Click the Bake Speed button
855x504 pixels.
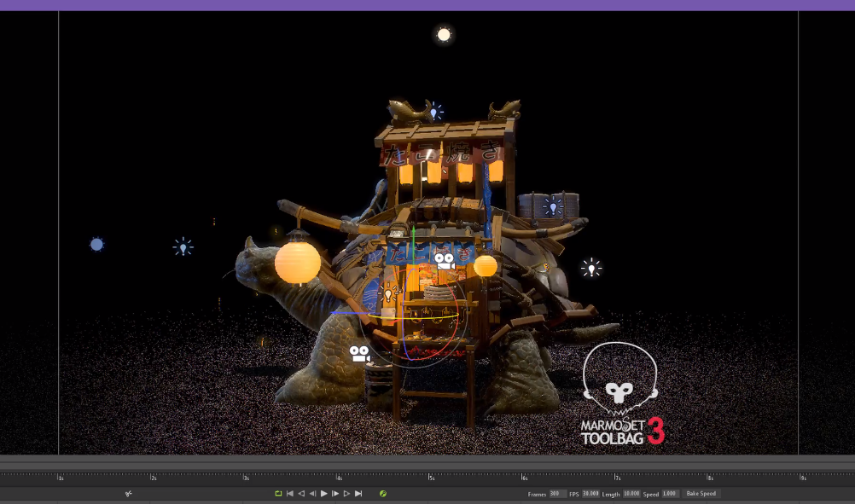[x=701, y=494]
